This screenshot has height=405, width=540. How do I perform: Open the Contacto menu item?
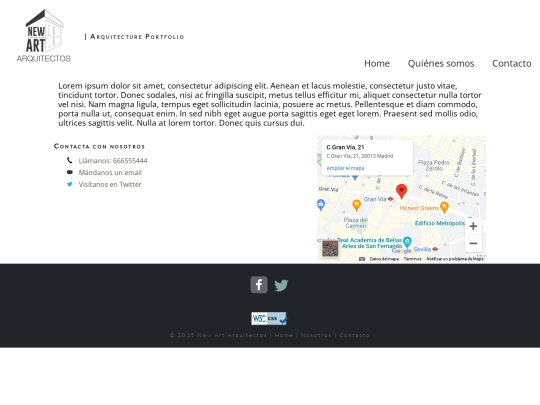tap(511, 63)
